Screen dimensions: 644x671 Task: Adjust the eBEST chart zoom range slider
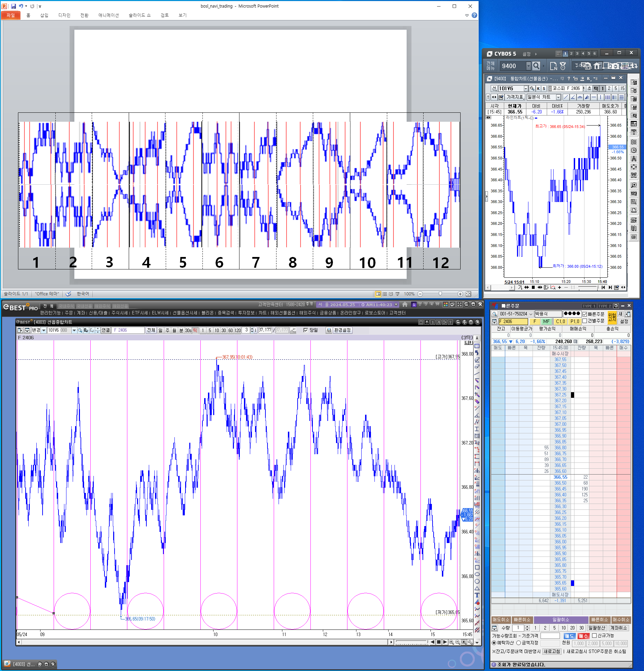(412, 642)
